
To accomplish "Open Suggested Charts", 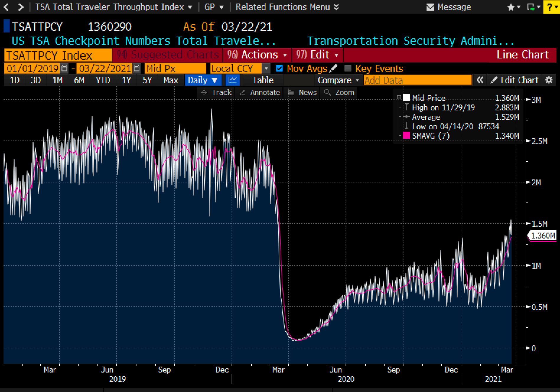I will pyautogui.click(x=167, y=55).
